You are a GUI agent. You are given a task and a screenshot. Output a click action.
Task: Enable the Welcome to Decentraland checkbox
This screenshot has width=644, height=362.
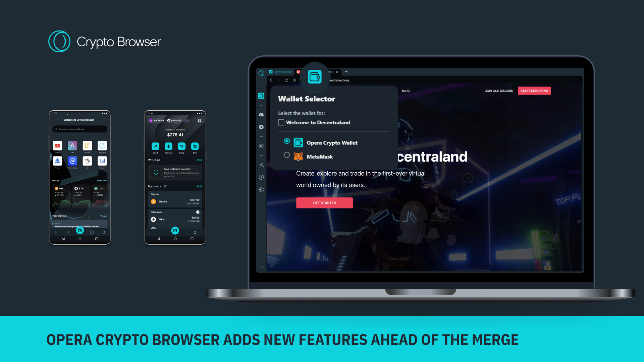click(x=280, y=123)
